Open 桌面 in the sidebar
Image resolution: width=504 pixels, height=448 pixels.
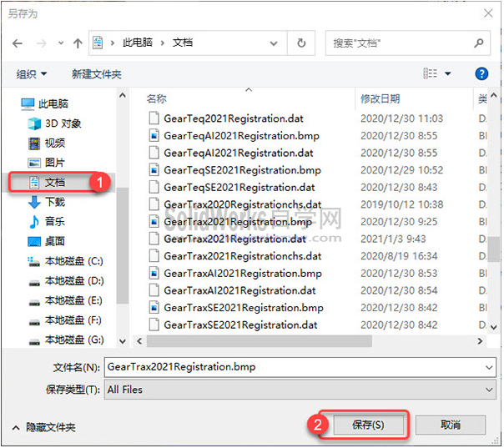click(x=47, y=241)
